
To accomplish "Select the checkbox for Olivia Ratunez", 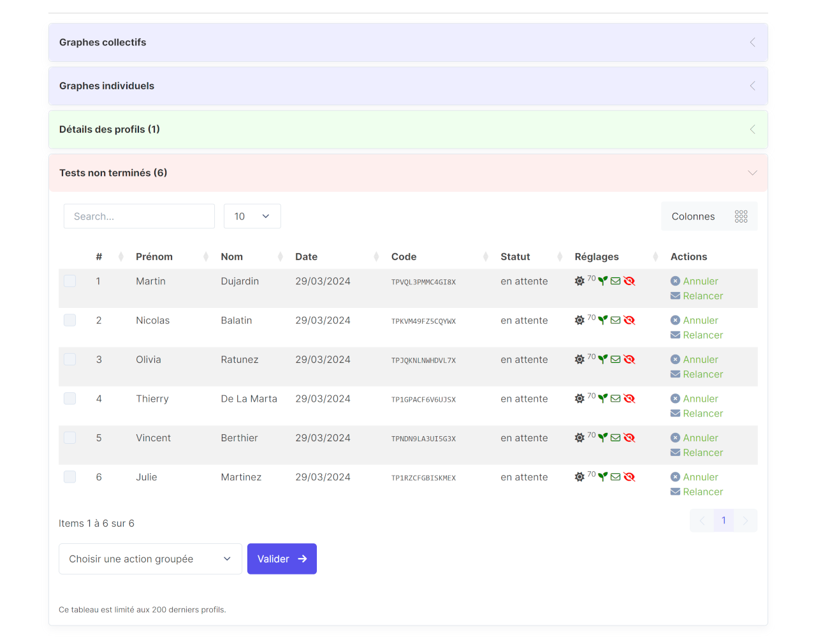I will pos(70,360).
